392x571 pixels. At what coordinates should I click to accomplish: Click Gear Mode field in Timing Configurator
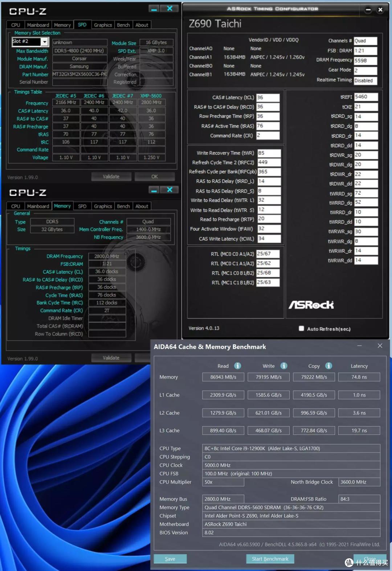pos(366,70)
